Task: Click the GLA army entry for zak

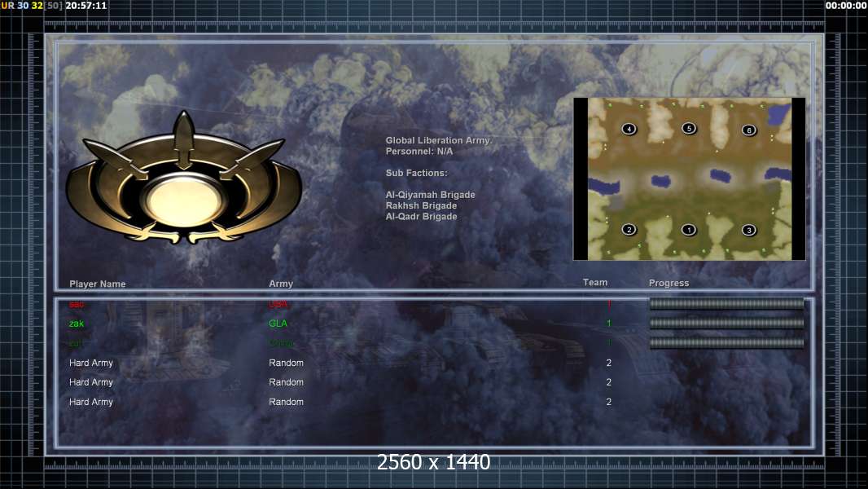Action: pyautogui.click(x=278, y=324)
